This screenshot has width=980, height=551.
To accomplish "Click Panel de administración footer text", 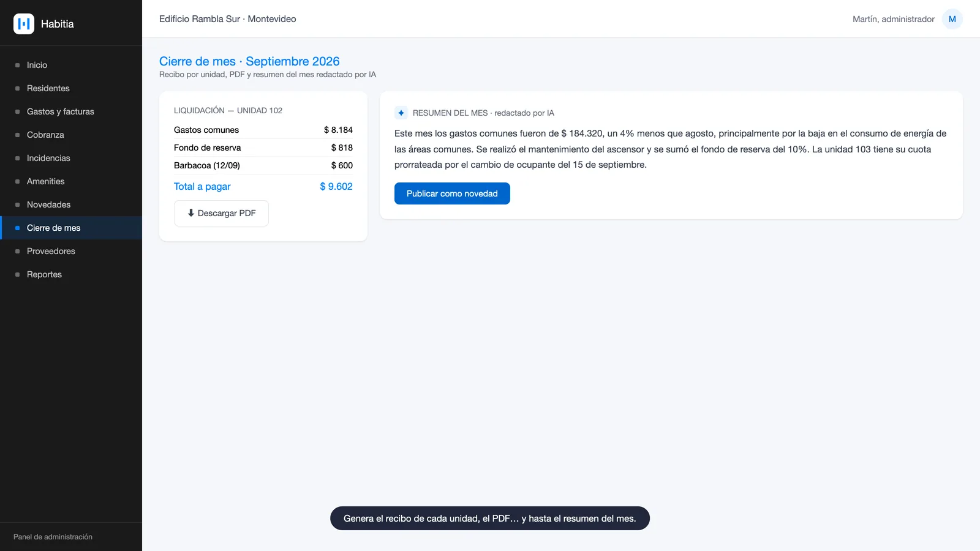I will click(x=53, y=537).
